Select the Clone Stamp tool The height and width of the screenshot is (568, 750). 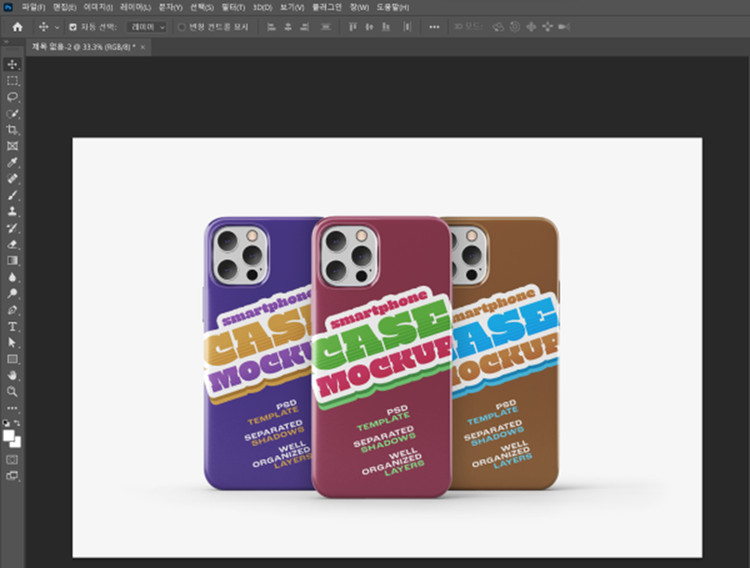click(x=12, y=212)
